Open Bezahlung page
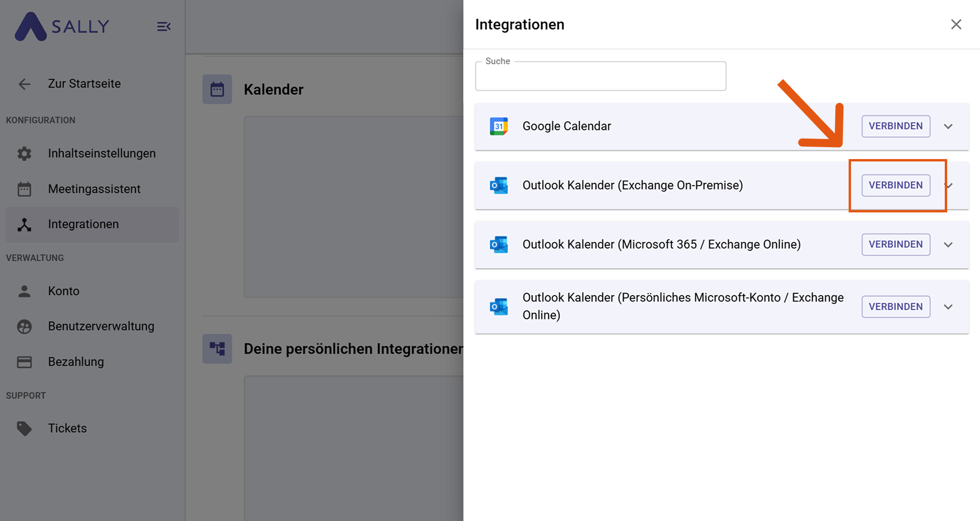Viewport: 980px width, 521px height. click(76, 362)
